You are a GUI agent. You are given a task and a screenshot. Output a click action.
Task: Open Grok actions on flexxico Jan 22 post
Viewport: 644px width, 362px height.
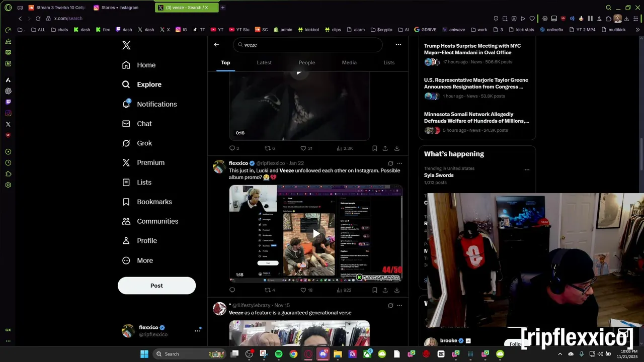390,163
